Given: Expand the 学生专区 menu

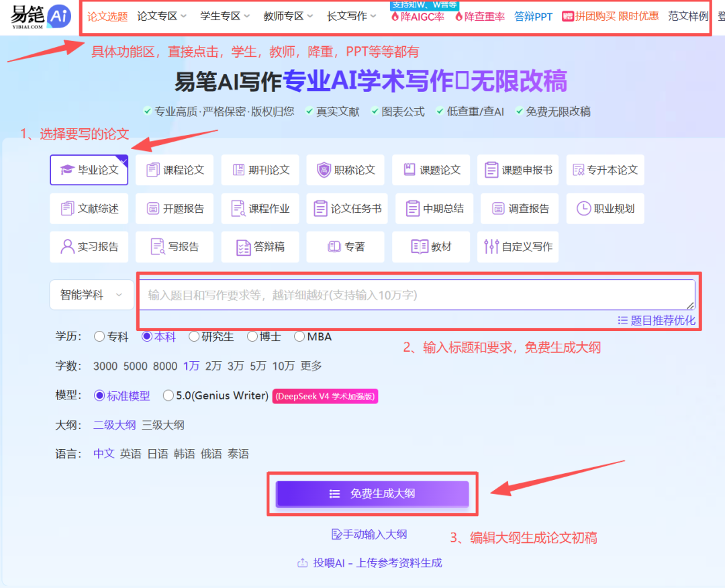Looking at the screenshot, I should click(x=225, y=16).
